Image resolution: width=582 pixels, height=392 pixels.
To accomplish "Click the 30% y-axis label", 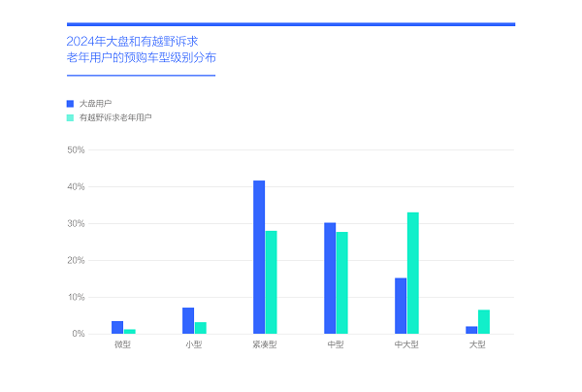I will (76, 224).
